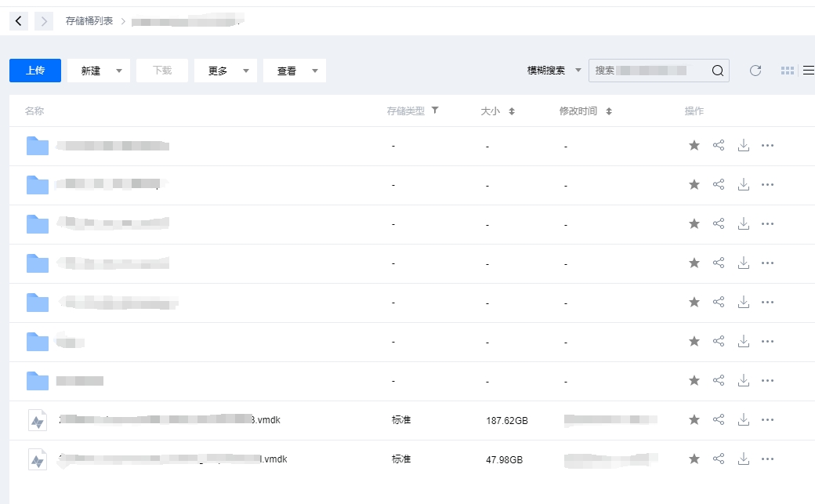The image size is (815, 504).
Task: Open more actions for the first folder
Action: (x=767, y=146)
